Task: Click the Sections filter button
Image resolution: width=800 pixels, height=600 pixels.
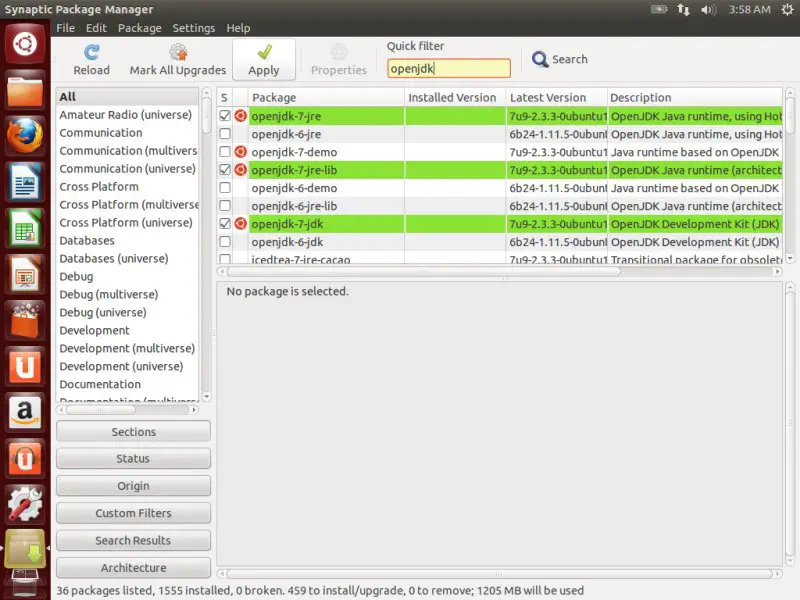Action: click(x=133, y=432)
